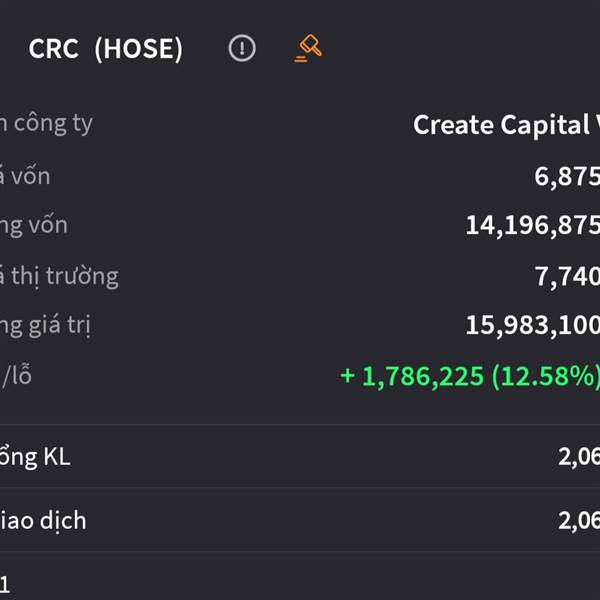The height and width of the screenshot is (600, 600).
Task: Open the Create Capital company name
Action: click(506, 124)
